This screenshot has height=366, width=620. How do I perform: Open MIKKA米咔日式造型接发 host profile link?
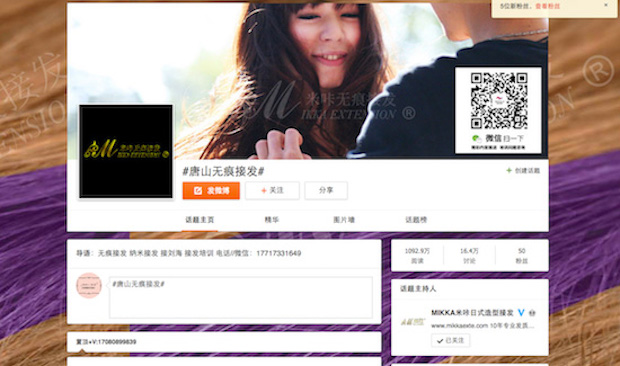(x=472, y=313)
